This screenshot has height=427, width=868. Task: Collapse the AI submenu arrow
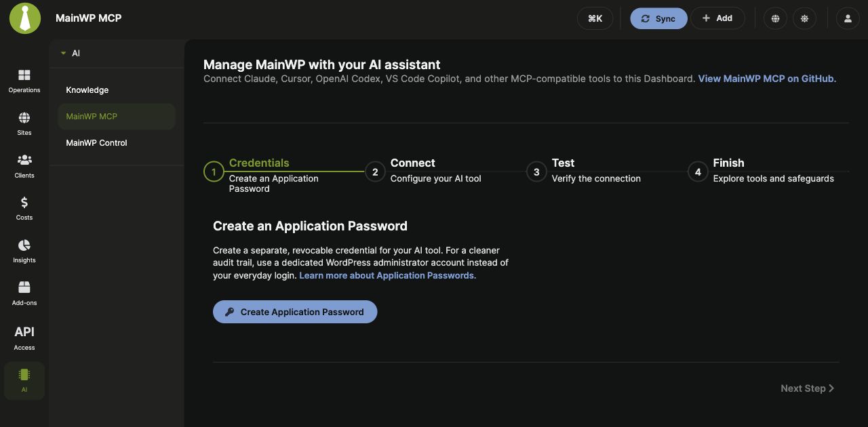click(x=63, y=53)
